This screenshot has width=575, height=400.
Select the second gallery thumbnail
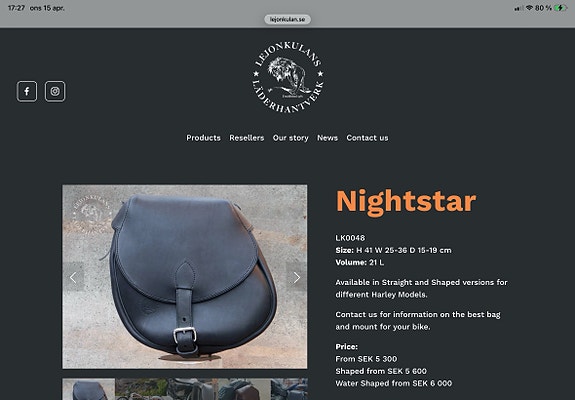[x=141, y=389]
